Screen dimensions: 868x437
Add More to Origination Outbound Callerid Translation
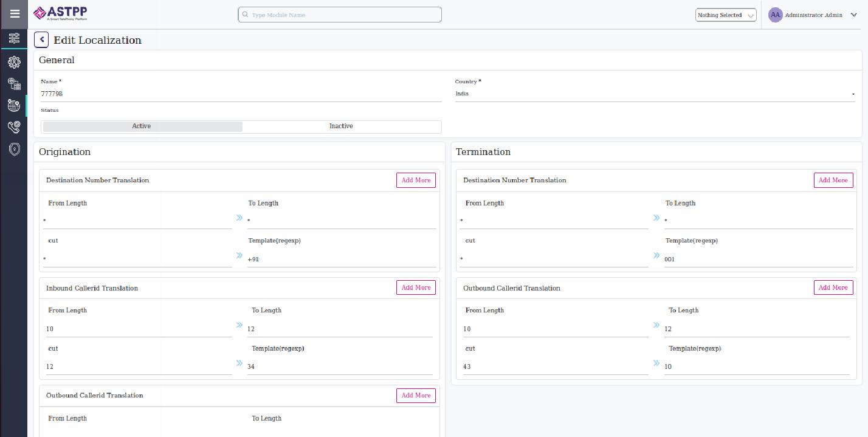point(416,395)
